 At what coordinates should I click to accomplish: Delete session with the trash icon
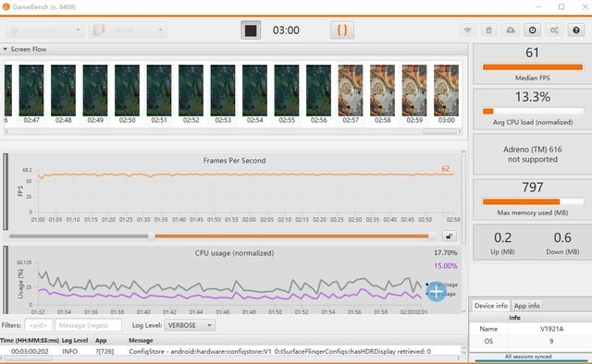[x=489, y=30]
